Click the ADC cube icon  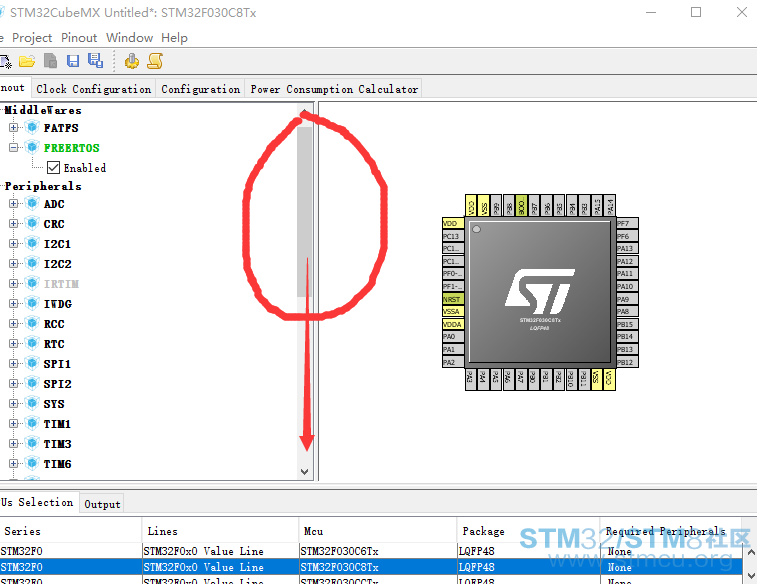click(x=32, y=204)
